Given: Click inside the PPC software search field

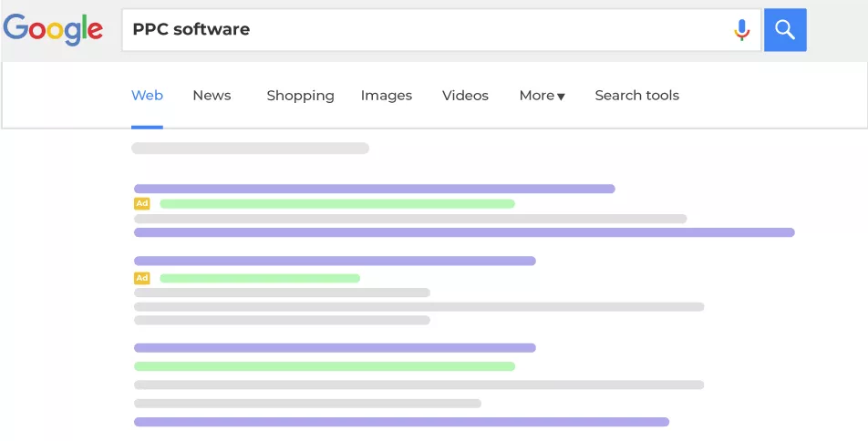Looking at the screenshot, I should [429, 30].
